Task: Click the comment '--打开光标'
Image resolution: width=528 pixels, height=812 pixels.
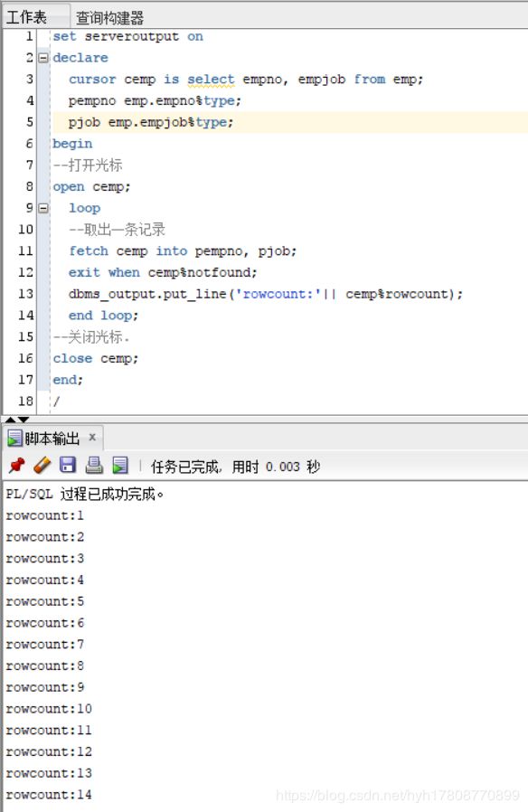Action: [x=88, y=165]
